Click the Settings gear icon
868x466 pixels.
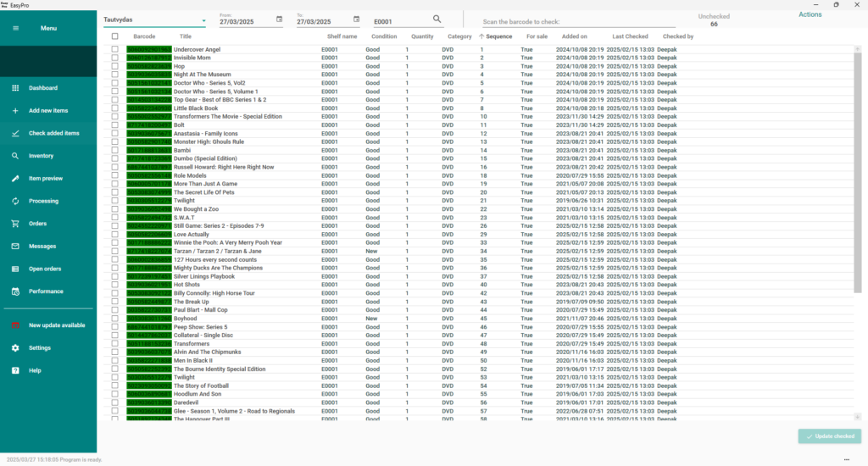[x=15, y=348]
